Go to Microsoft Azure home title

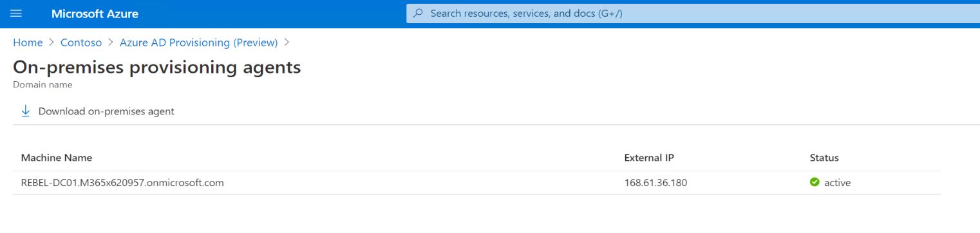click(95, 14)
